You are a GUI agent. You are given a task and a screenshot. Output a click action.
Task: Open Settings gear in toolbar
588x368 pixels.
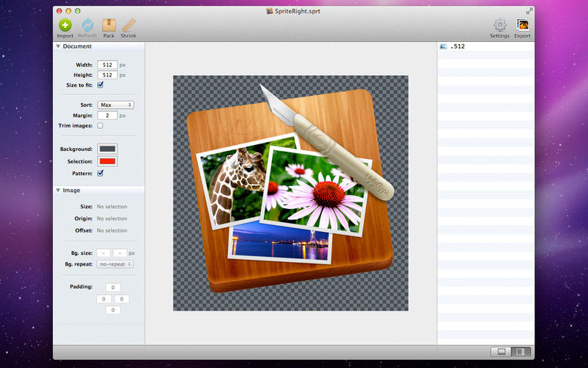coord(500,25)
